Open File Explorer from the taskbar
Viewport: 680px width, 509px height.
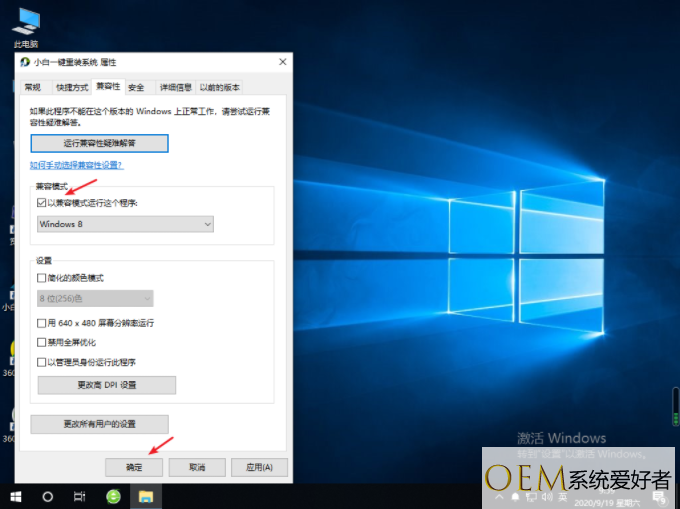(x=145, y=496)
